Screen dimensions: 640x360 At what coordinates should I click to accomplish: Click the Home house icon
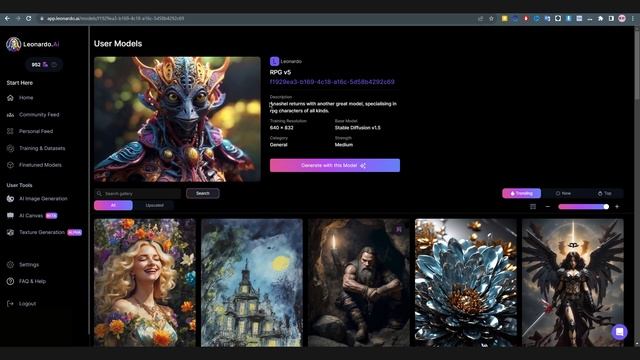[10, 98]
